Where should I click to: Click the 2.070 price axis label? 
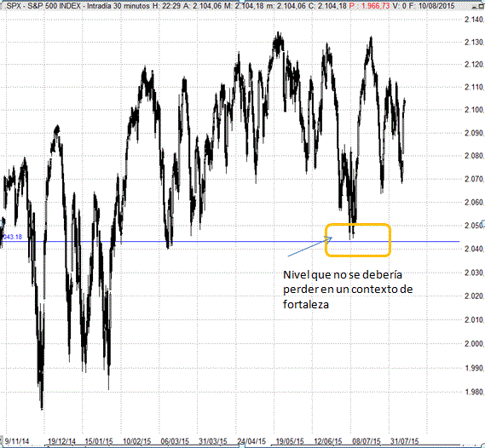[474, 179]
